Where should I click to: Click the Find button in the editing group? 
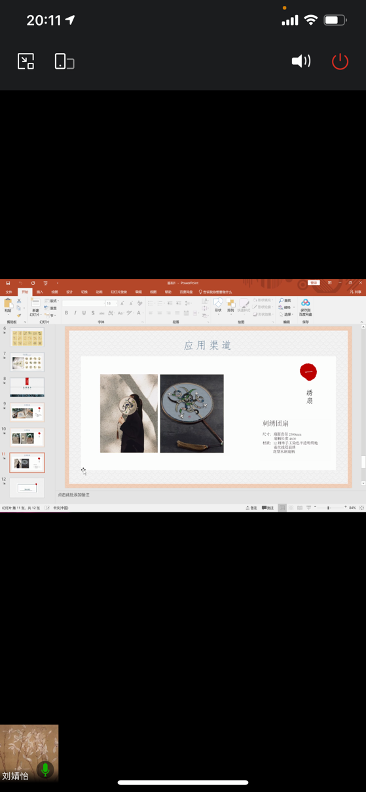[285, 301]
